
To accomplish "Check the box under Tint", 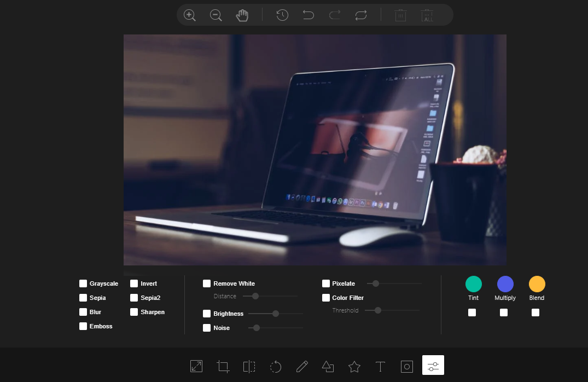I will (x=472, y=312).
